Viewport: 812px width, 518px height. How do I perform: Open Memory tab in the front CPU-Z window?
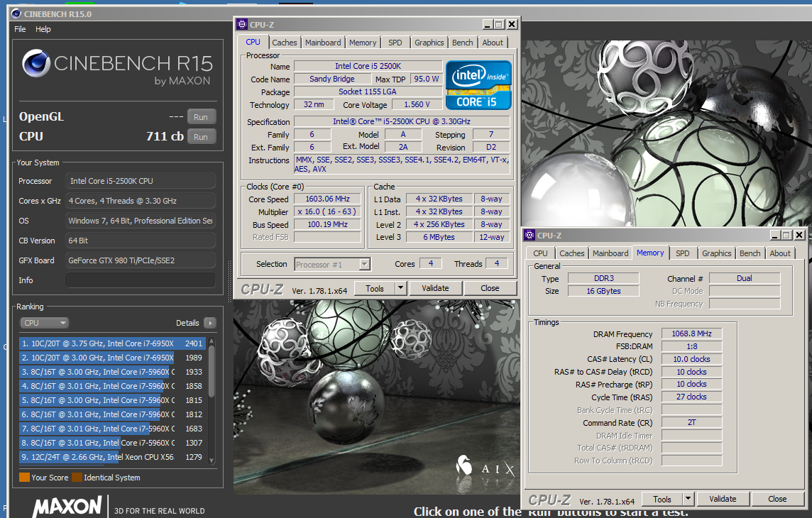click(x=363, y=43)
